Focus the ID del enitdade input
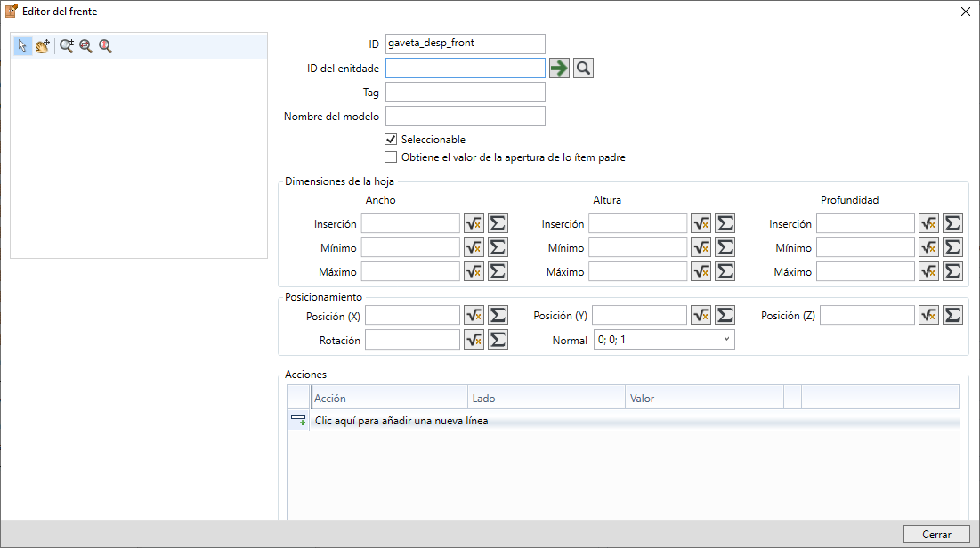 465,68
